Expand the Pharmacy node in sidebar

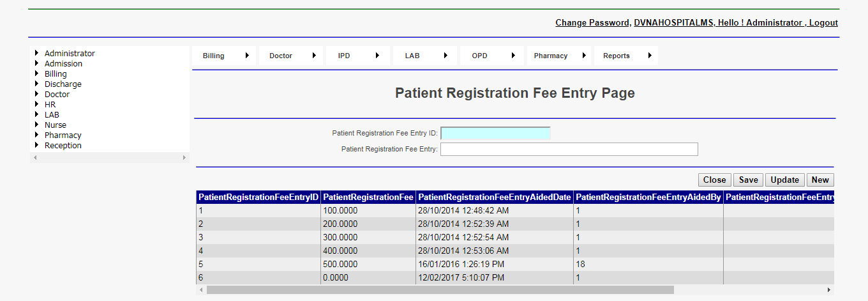37,135
